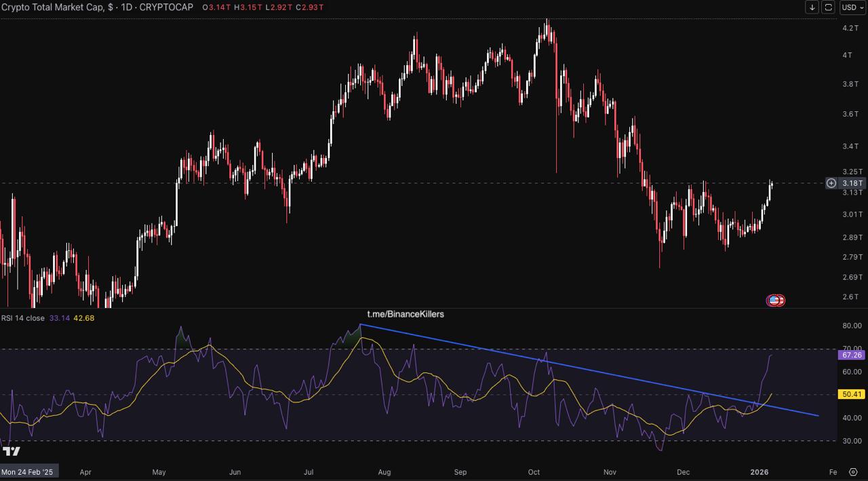This screenshot has width=868, height=481.
Task: Click the TradingView logo
Action: coord(12,451)
